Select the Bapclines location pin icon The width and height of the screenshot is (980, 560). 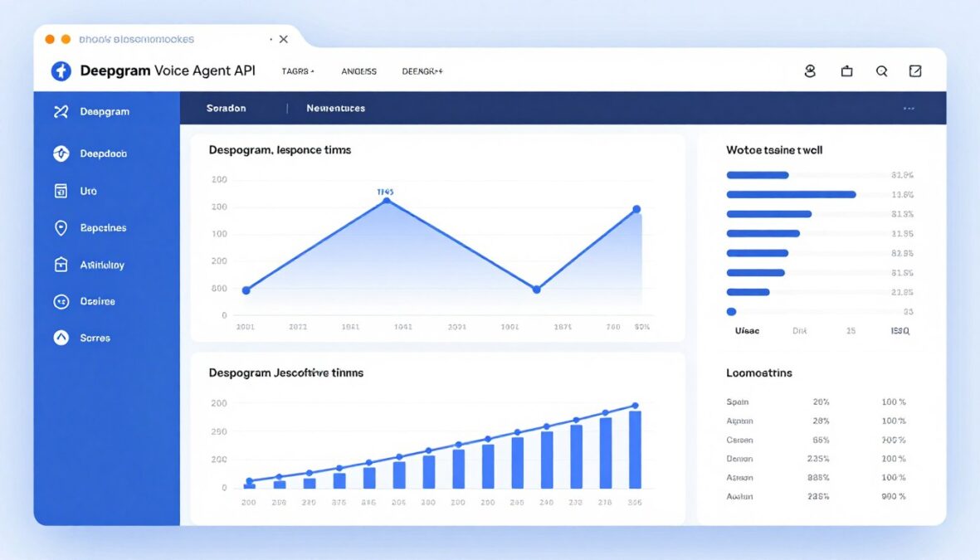60,227
